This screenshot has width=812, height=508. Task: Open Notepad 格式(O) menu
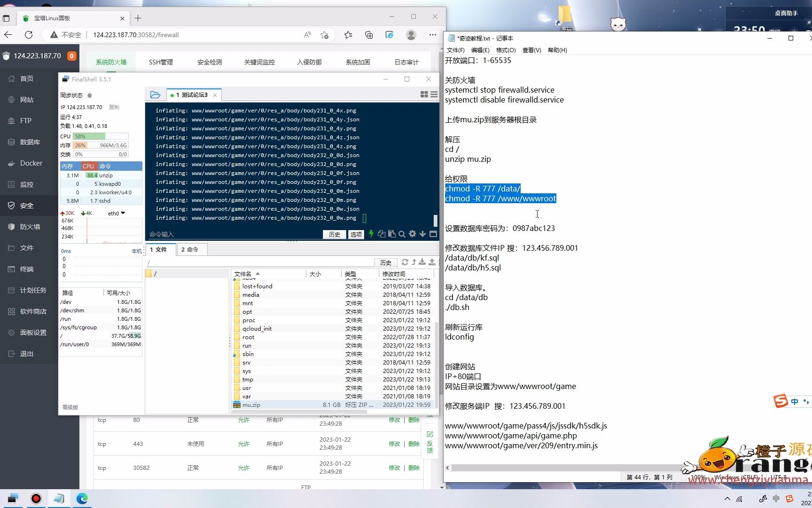click(506, 50)
